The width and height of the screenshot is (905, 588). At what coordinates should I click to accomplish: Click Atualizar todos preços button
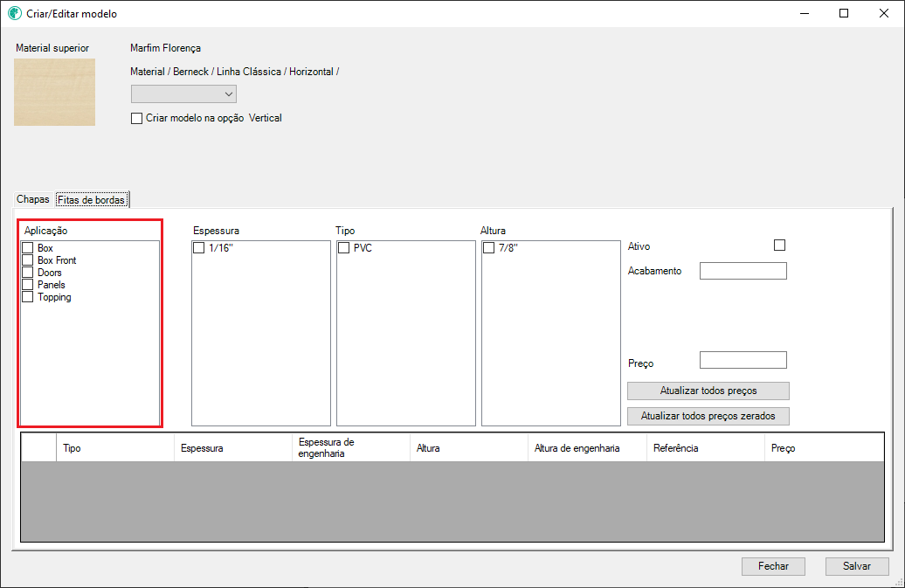click(708, 391)
